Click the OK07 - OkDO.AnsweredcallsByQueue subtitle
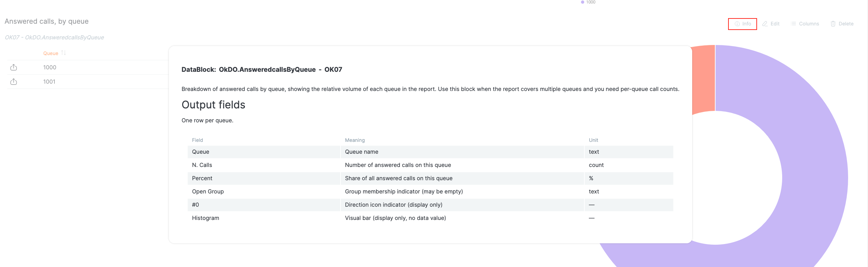868x267 pixels. [x=54, y=37]
